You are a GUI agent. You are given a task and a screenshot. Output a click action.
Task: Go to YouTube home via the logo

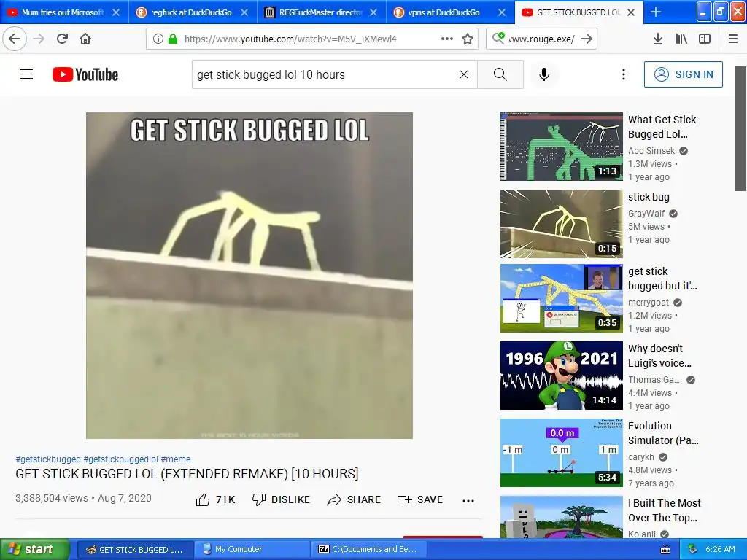[85, 74]
